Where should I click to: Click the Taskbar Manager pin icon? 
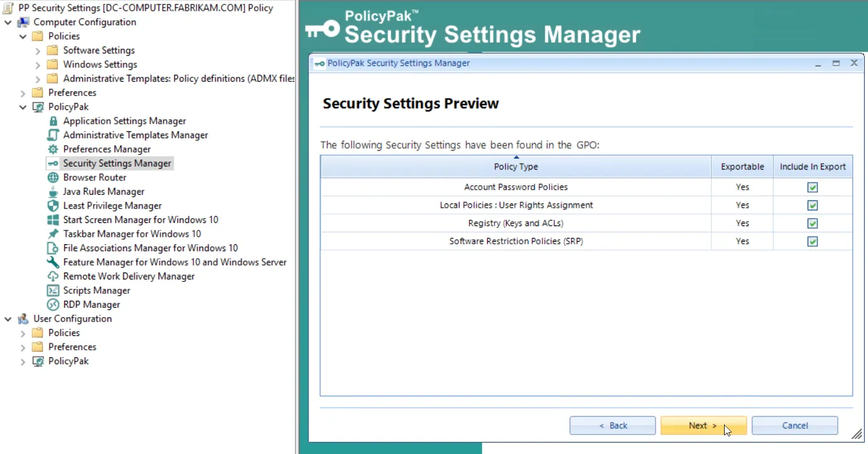[53, 234]
